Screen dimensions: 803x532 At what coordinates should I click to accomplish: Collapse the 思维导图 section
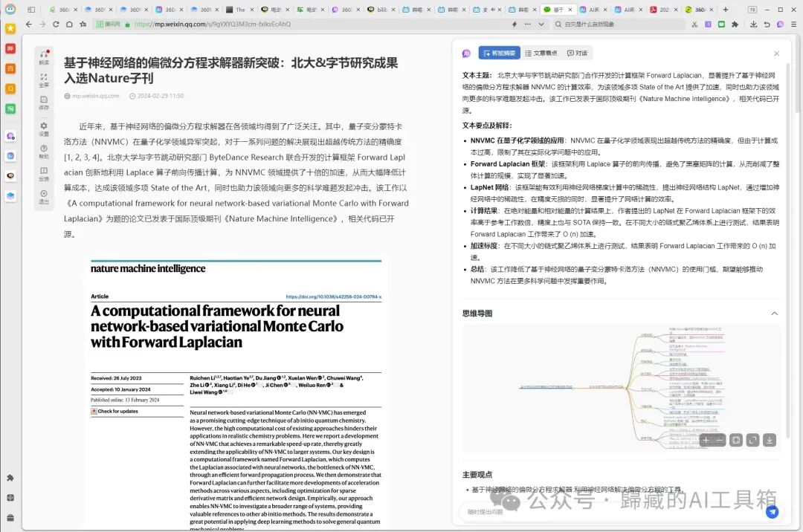[774, 314]
